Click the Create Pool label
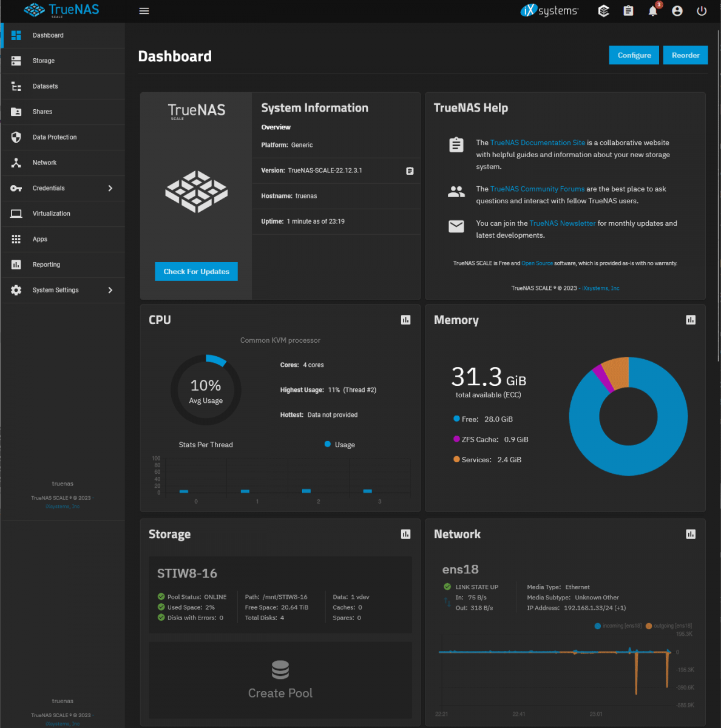This screenshot has width=721, height=728. [x=280, y=693]
